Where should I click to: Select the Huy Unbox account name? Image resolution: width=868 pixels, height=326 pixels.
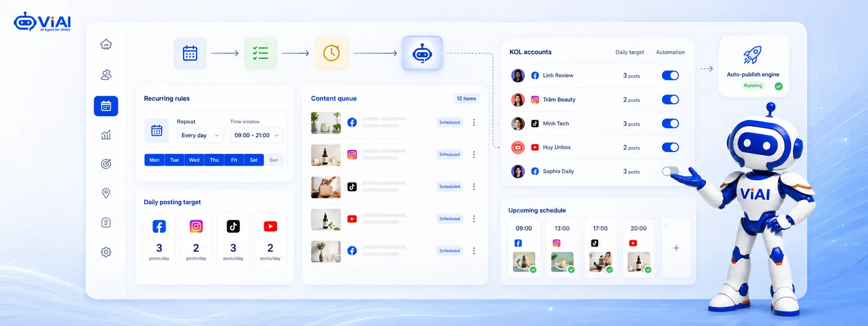pos(557,147)
